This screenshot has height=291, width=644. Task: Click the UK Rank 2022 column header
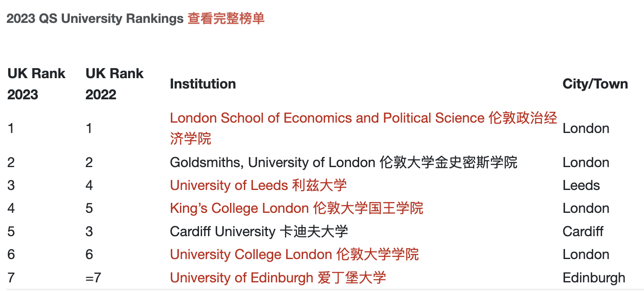tap(114, 84)
